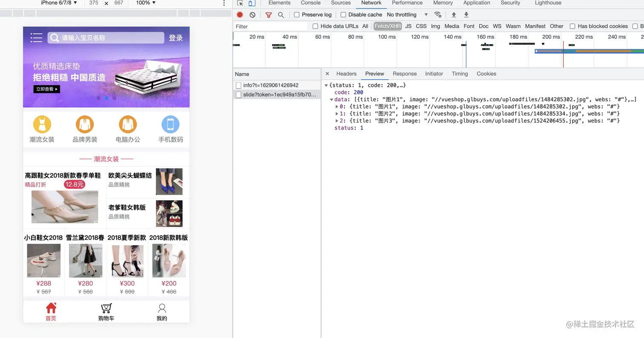Image resolution: width=644 pixels, height=338 pixels.
Task: Open network search magnifier in DevTools
Action: 281,14
